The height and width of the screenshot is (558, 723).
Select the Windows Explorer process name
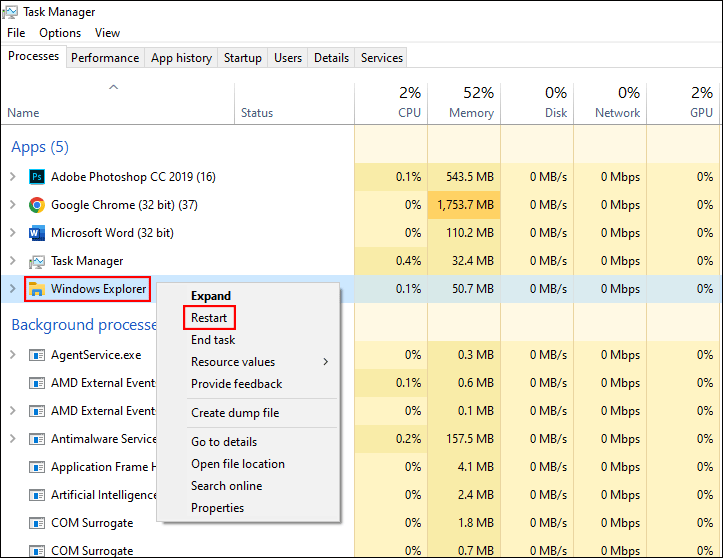coord(98,289)
